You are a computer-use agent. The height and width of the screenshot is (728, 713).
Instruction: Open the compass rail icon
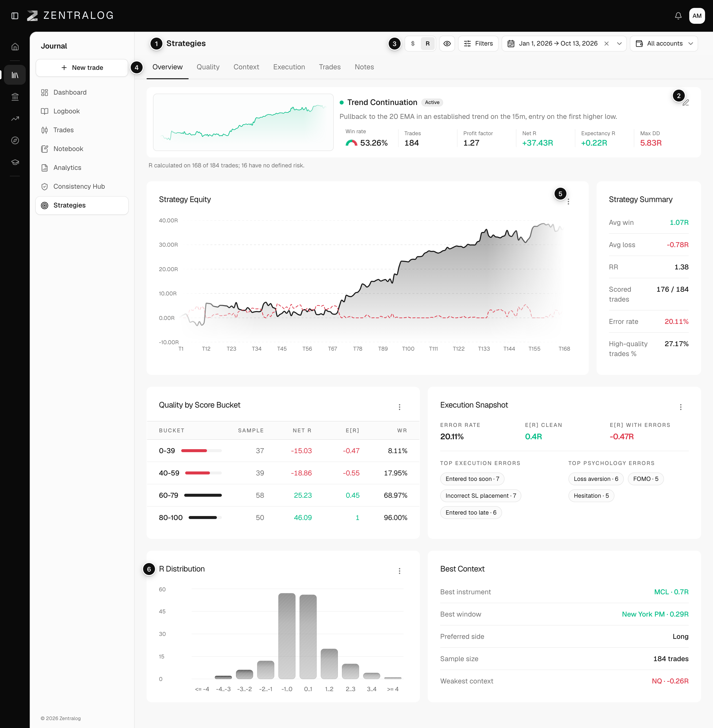click(15, 140)
